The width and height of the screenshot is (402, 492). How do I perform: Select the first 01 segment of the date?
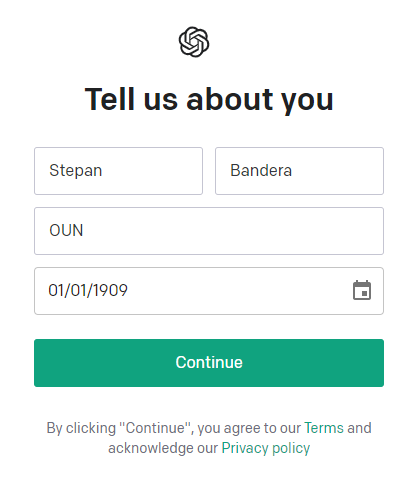point(57,290)
